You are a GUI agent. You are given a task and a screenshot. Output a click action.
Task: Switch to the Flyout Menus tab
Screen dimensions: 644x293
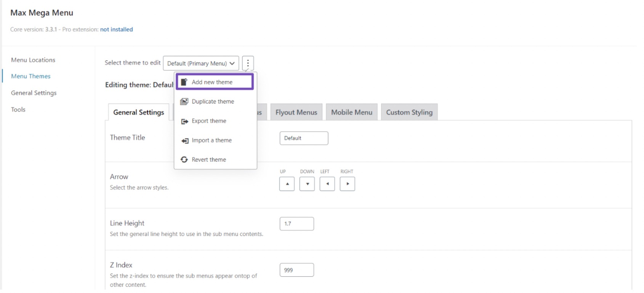pos(296,112)
